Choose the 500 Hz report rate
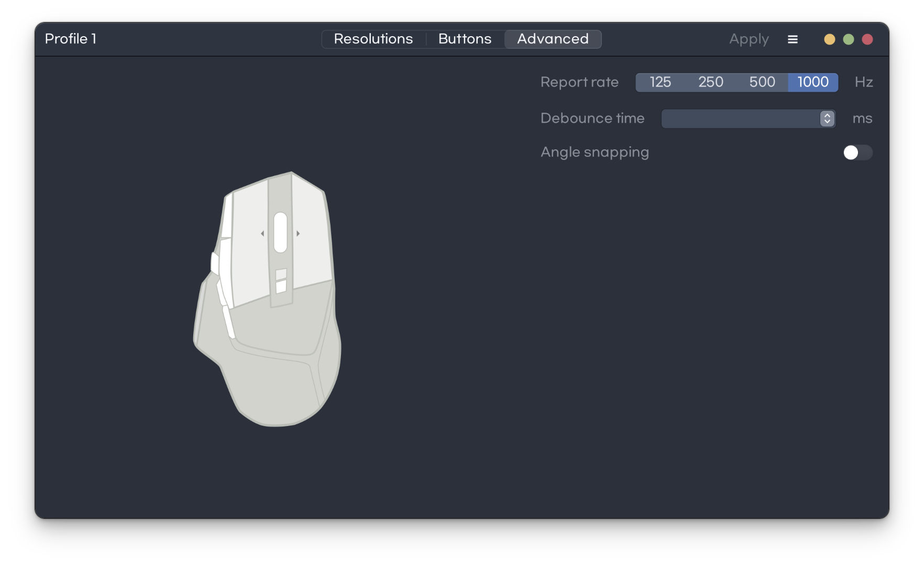Viewport: 924px width, 566px height. (x=762, y=82)
